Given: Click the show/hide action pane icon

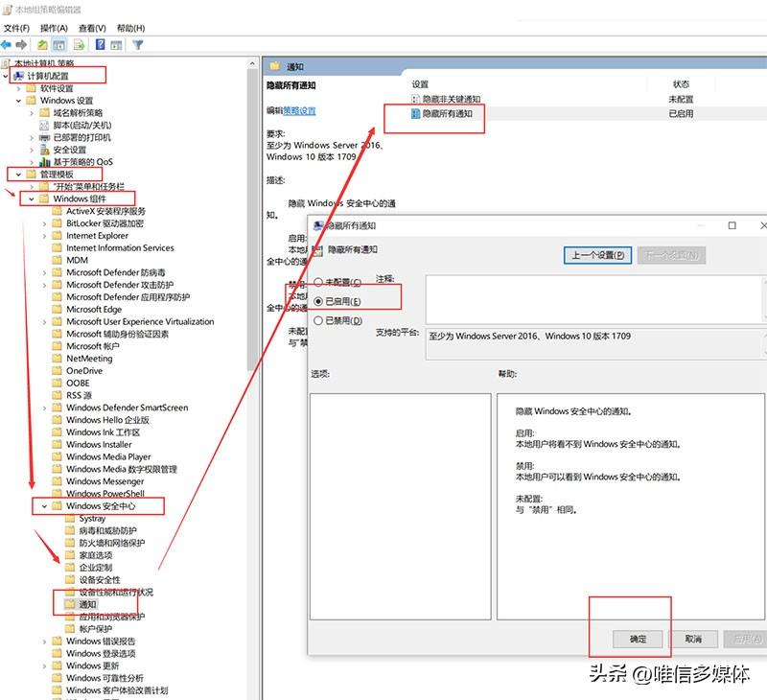Looking at the screenshot, I should point(116,45).
